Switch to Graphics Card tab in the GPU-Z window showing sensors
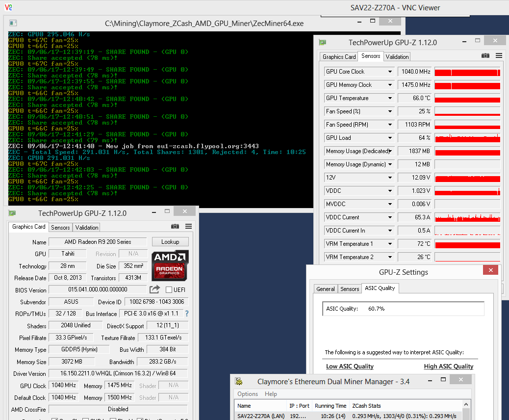 click(339, 57)
